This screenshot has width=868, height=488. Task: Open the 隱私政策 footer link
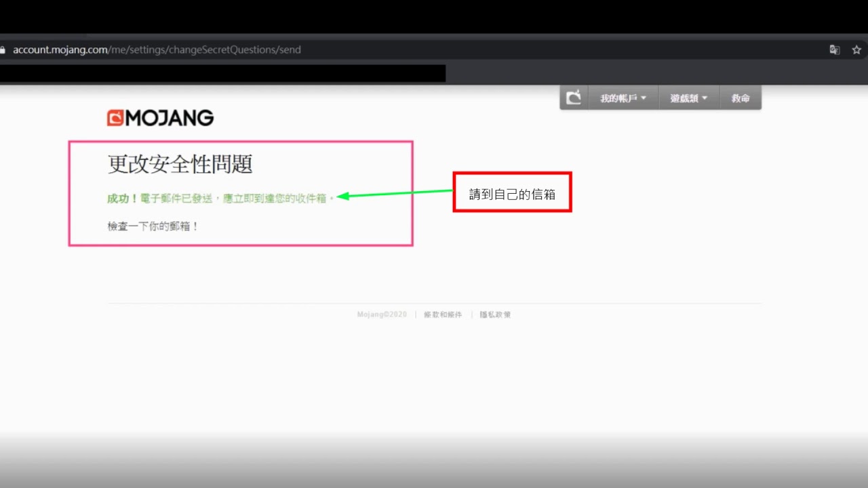(495, 314)
